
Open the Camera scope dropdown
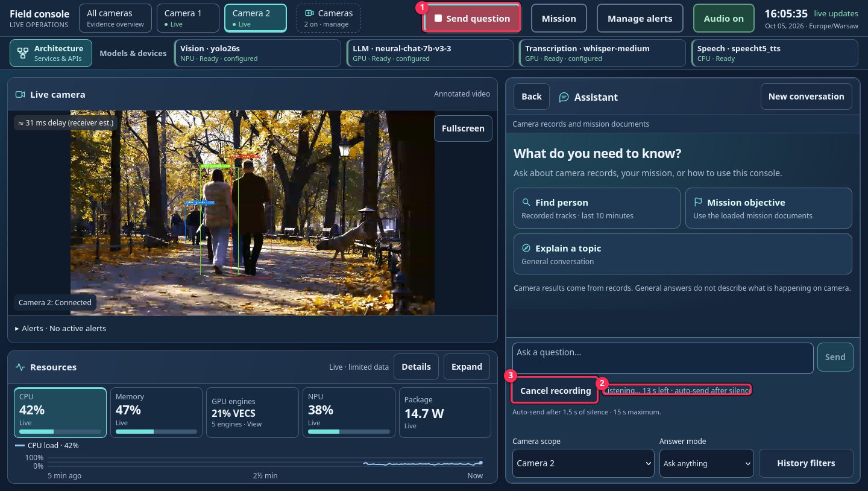pos(583,463)
